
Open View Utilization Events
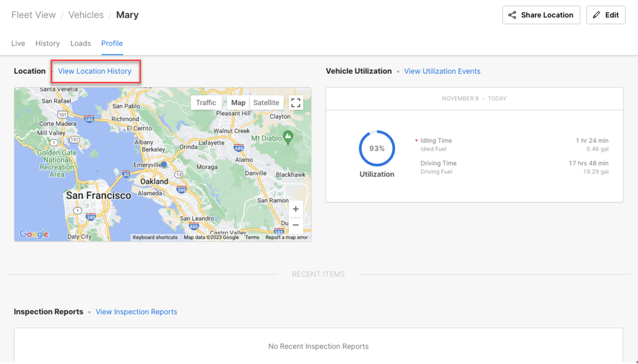pos(442,71)
